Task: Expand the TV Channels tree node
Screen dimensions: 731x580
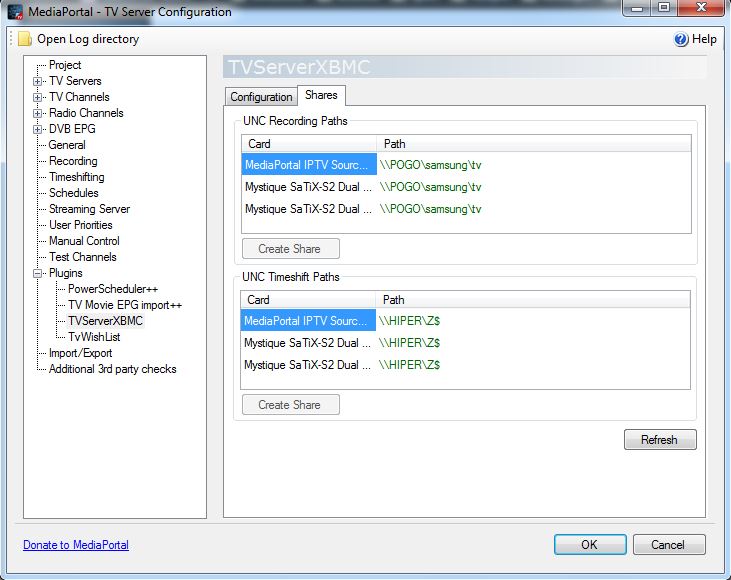Action: click(x=37, y=97)
